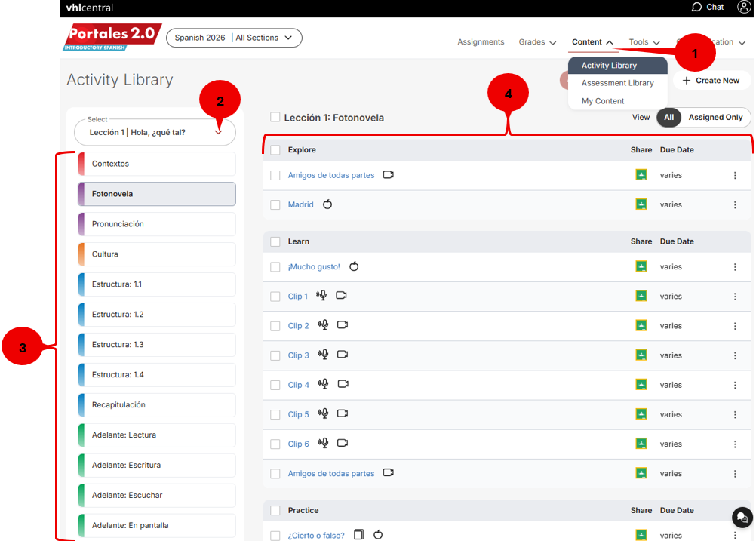The height and width of the screenshot is (541, 756).
Task: Click the Google Classroom share icon for Clip 6
Action: [641, 444]
